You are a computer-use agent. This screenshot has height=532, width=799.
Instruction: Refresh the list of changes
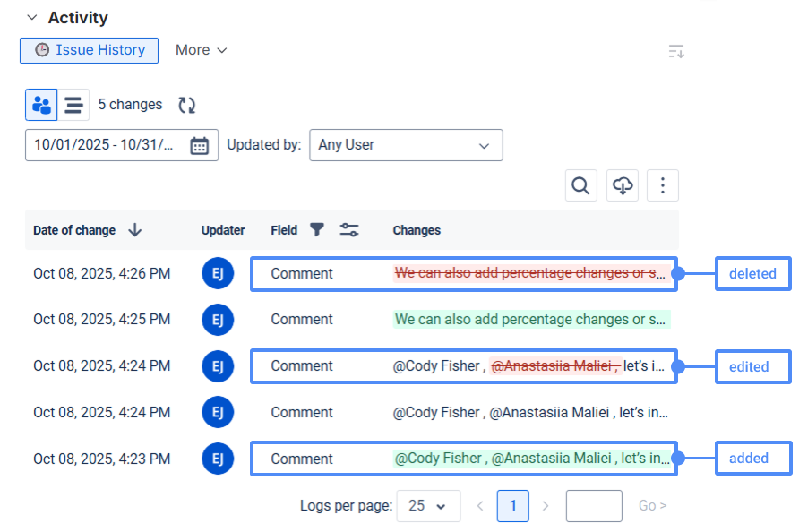coord(186,105)
